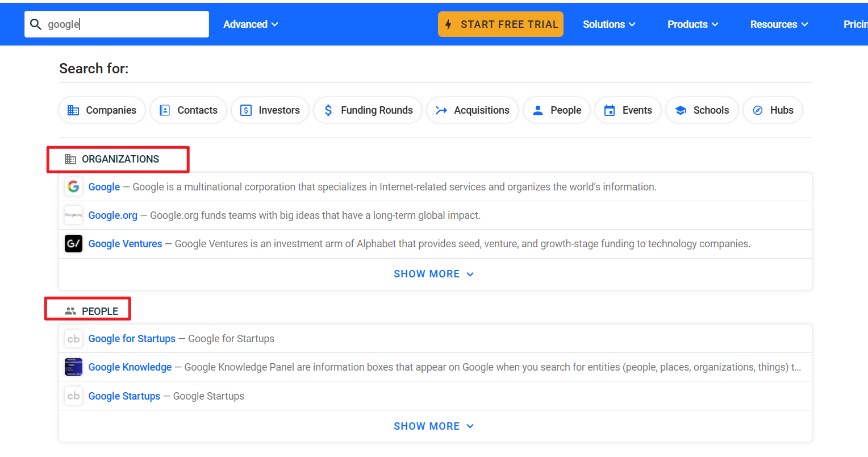Click the Google.org logo thumbnail

tap(73, 215)
